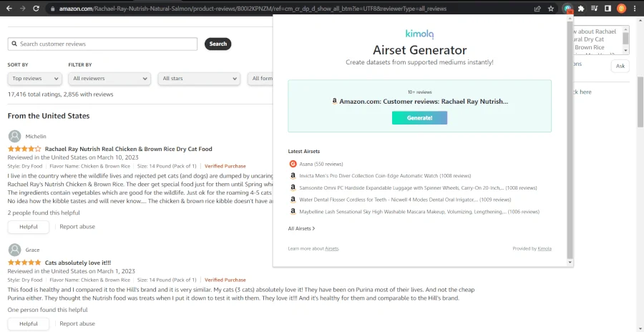644x332 pixels.
Task: Report abuse on Grace's review
Action: [x=77, y=323]
